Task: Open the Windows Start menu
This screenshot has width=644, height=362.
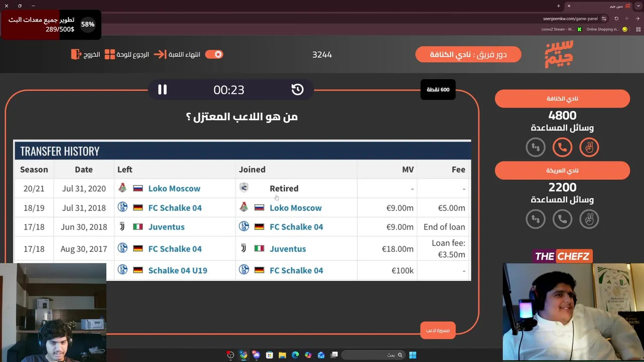Action: click(x=413, y=355)
